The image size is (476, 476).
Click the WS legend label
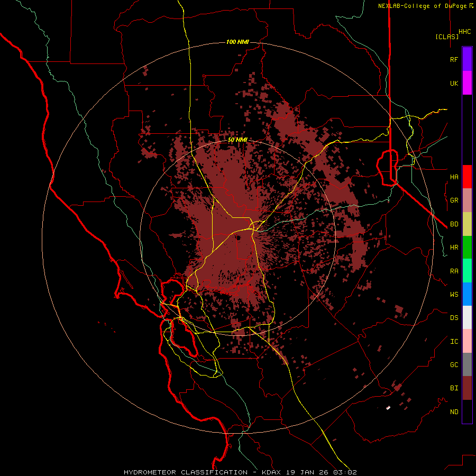tap(454, 295)
